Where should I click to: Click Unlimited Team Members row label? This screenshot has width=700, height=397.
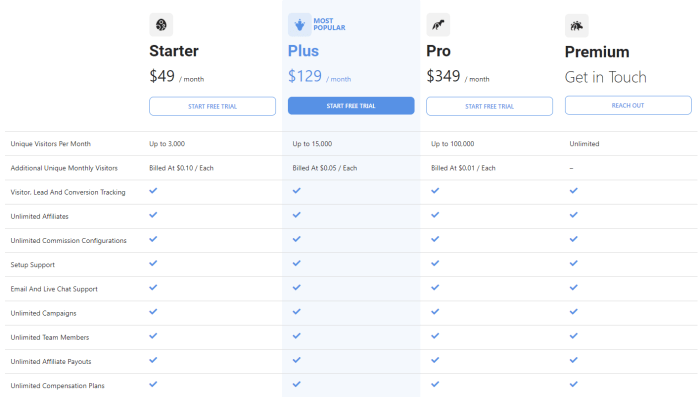click(x=50, y=337)
